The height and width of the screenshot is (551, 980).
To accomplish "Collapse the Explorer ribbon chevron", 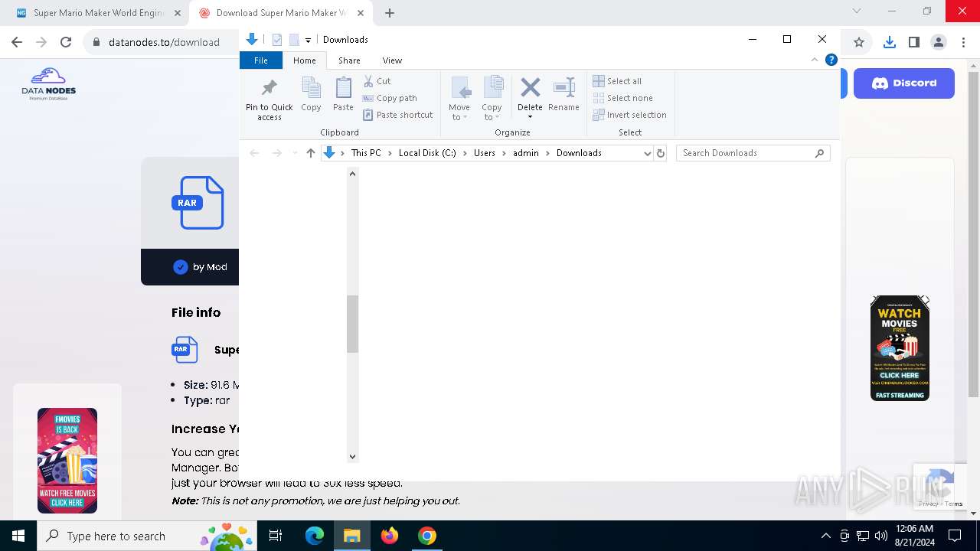I will click(x=815, y=60).
